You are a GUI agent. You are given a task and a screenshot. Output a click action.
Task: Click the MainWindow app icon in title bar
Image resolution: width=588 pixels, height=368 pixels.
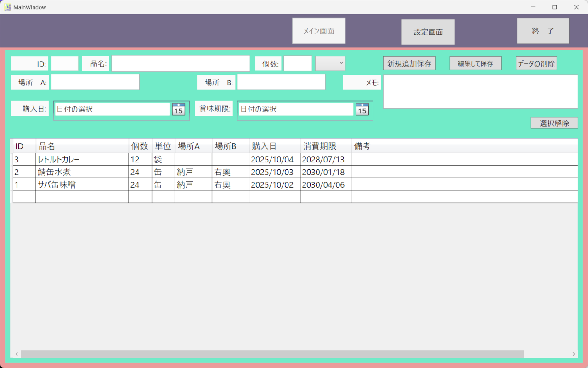(x=7, y=7)
